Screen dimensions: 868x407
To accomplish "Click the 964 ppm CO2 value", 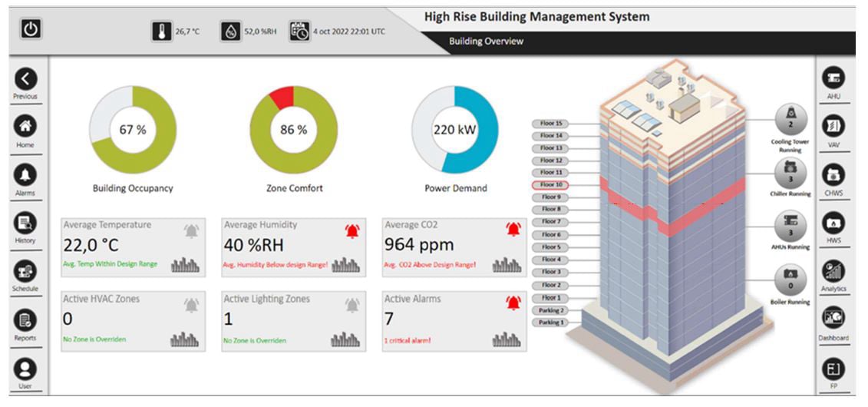I will tap(419, 245).
